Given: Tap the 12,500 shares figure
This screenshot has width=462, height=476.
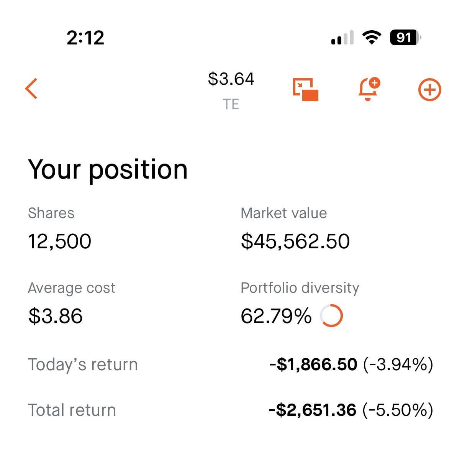Looking at the screenshot, I should pyautogui.click(x=60, y=241).
